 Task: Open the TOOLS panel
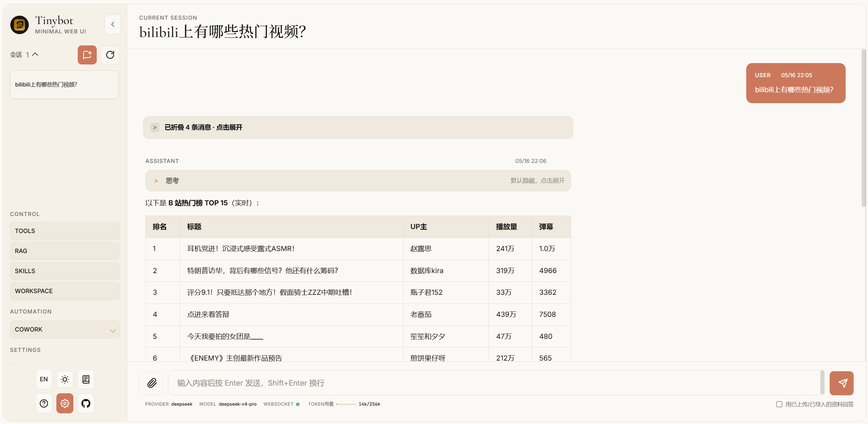65,231
